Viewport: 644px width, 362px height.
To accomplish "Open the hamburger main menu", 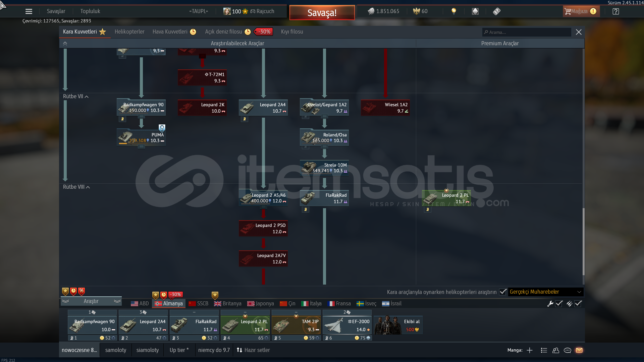I will (29, 11).
